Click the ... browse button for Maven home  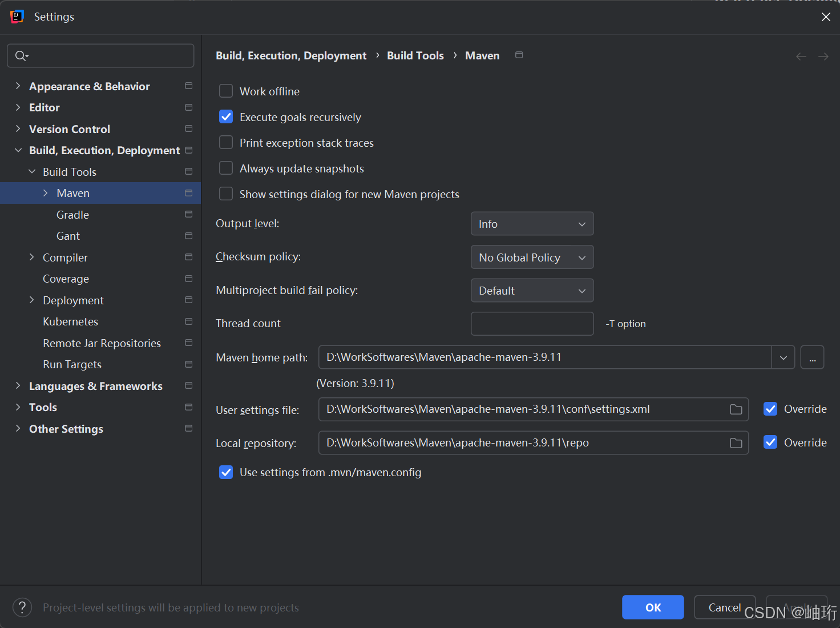(812, 357)
